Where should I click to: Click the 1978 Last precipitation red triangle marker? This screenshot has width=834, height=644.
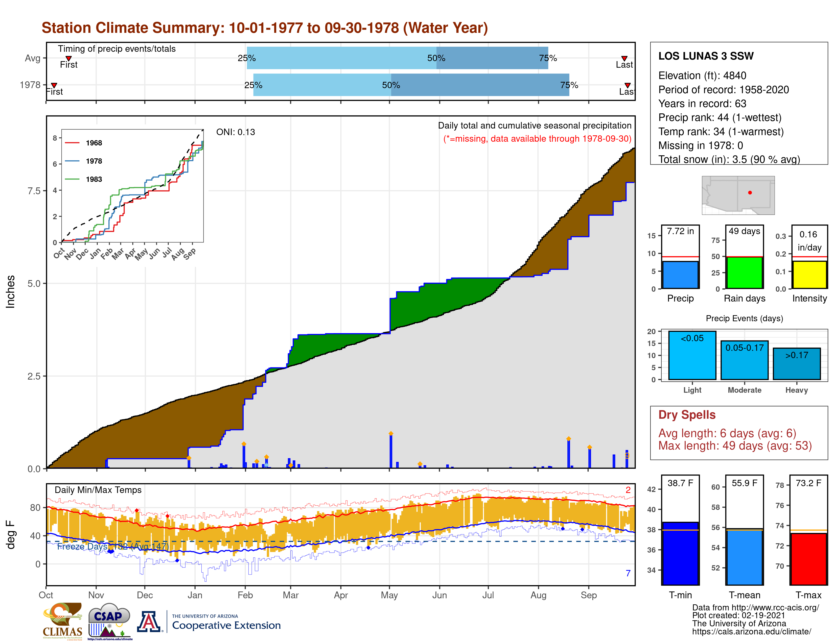(628, 85)
